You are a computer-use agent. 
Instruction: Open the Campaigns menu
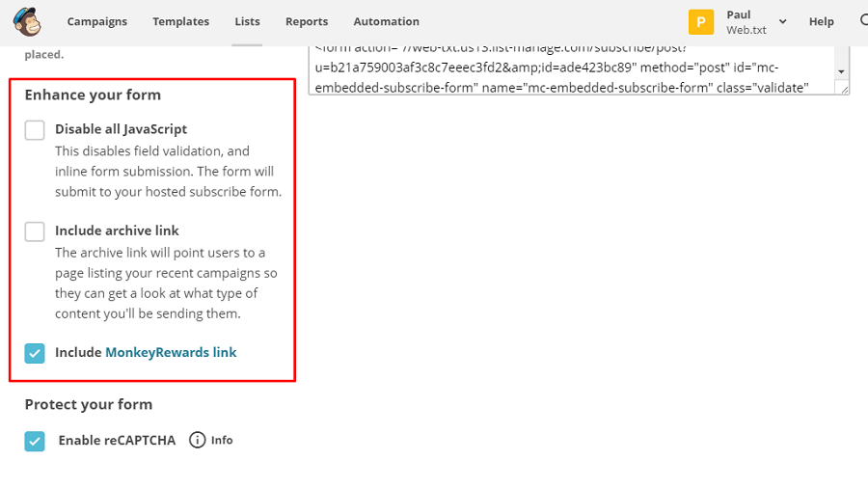[x=96, y=21]
